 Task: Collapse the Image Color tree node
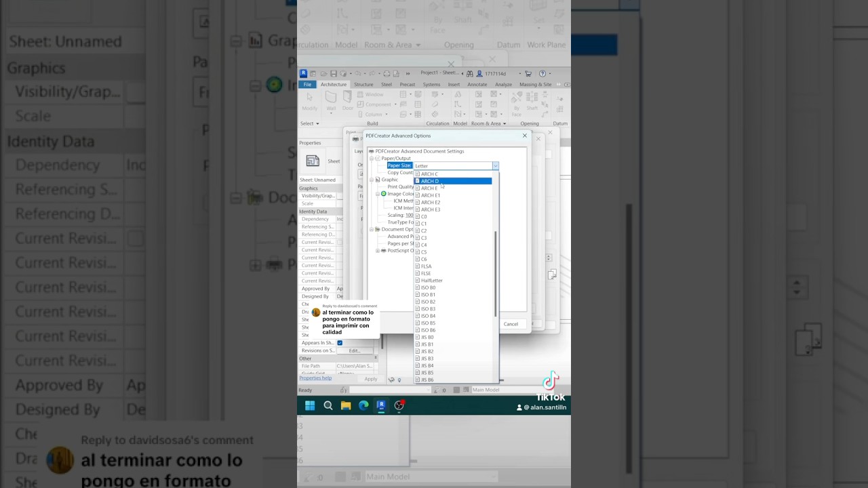[377, 194]
